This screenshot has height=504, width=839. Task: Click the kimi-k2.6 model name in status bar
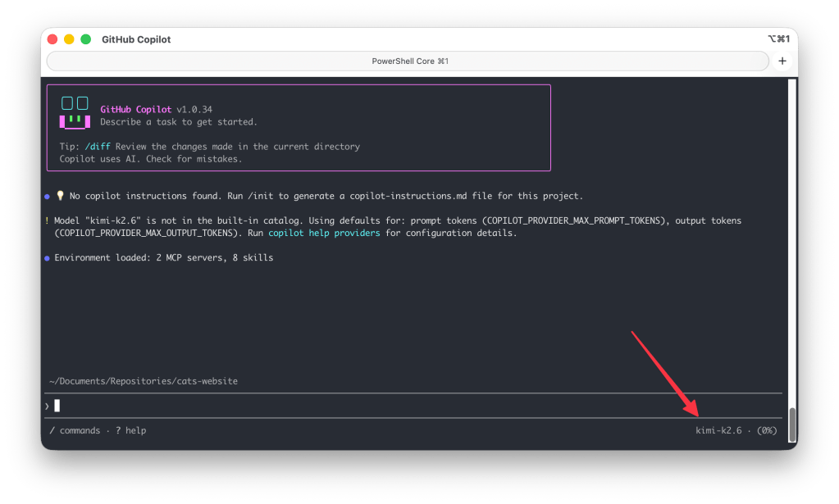tap(718, 430)
